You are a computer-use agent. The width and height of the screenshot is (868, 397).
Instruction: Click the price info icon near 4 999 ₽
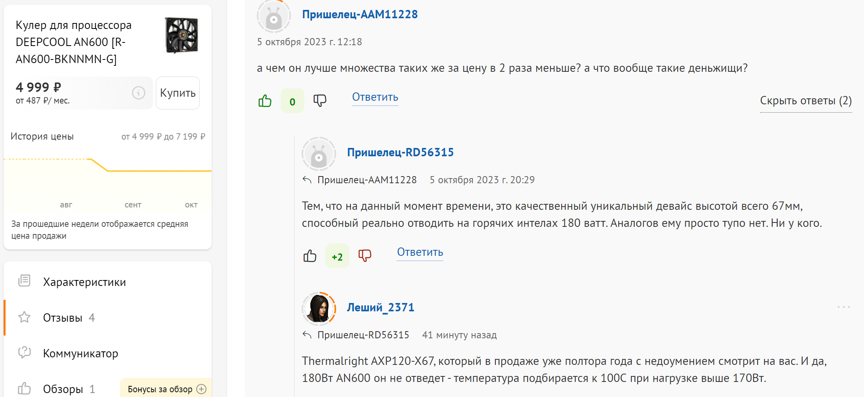point(138,93)
